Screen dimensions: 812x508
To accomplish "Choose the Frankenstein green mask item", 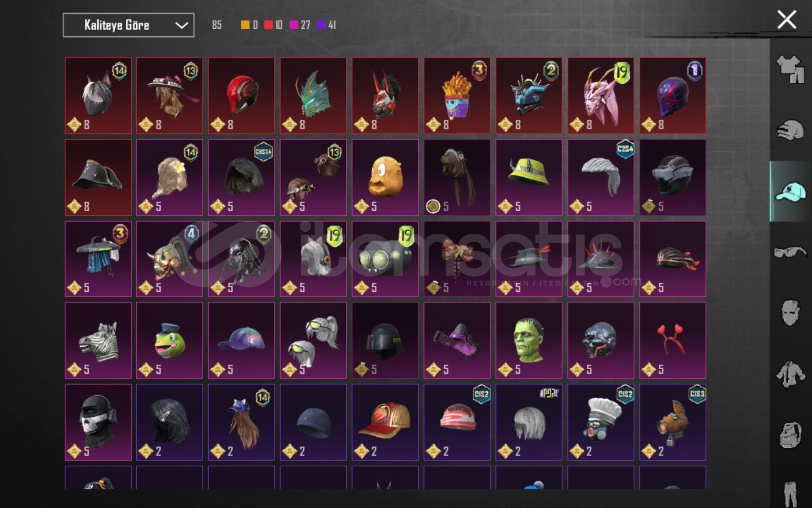I will [529, 340].
